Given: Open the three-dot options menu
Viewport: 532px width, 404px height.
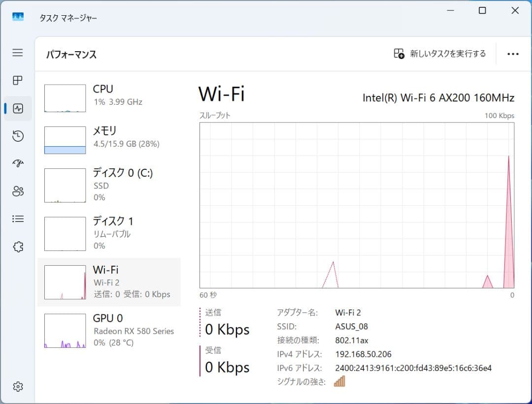Looking at the screenshot, I should coord(513,54).
